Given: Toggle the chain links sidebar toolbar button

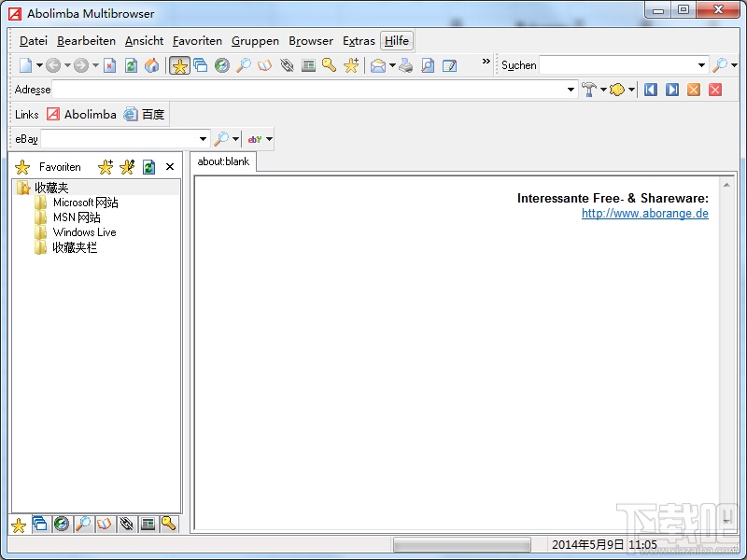Looking at the screenshot, I should 287,65.
